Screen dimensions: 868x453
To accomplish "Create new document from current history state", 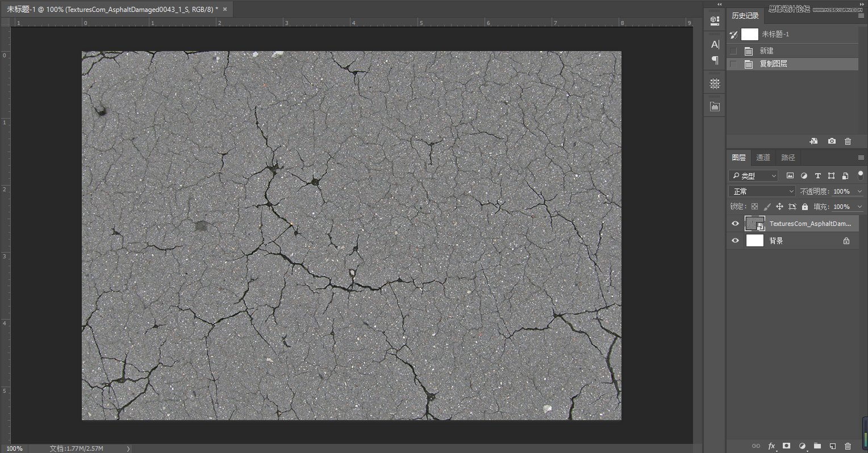I will pyautogui.click(x=813, y=141).
